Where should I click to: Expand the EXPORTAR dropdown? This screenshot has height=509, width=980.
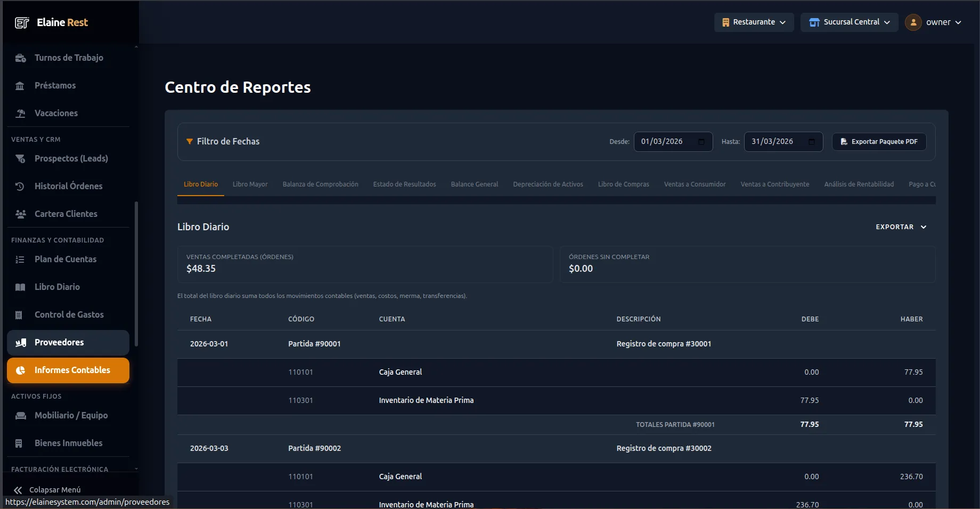(901, 227)
